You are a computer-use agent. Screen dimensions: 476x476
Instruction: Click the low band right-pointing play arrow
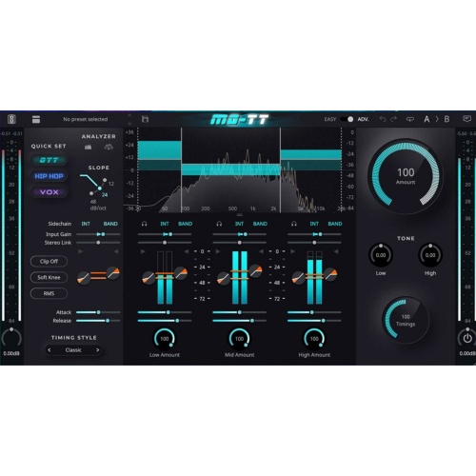[x=143, y=251]
